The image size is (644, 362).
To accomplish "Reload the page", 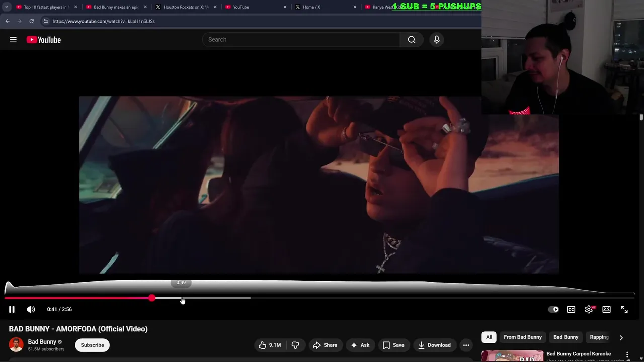I will pyautogui.click(x=31, y=21).
